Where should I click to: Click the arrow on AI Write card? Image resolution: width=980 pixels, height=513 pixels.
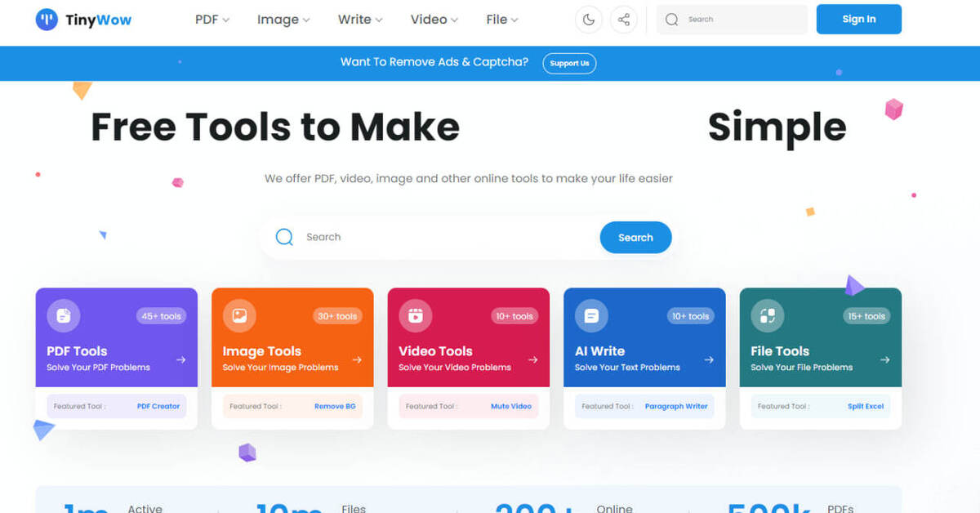(709, 359)
